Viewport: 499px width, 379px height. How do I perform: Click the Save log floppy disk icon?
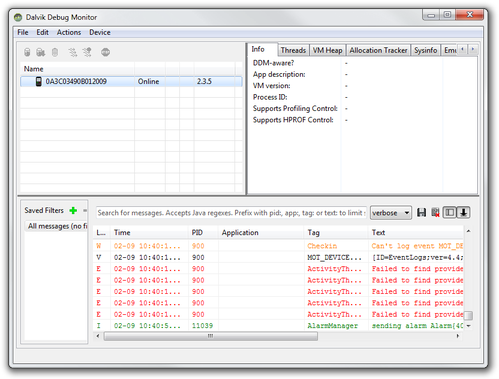(x=421, y=213)
